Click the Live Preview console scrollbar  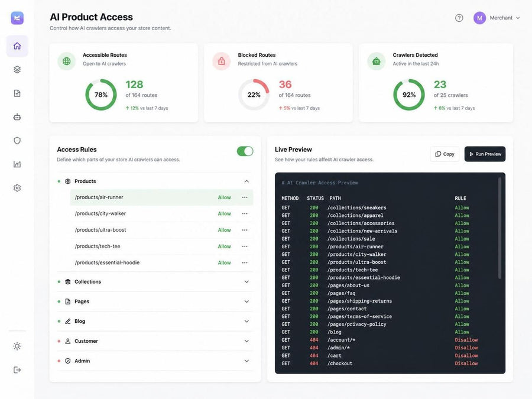(x=499, y=228)
